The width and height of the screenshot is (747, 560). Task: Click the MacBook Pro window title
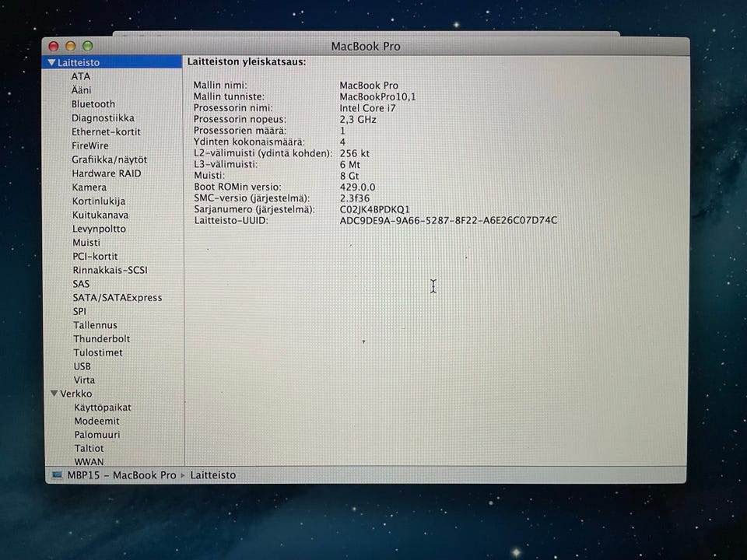click(366, 46)
